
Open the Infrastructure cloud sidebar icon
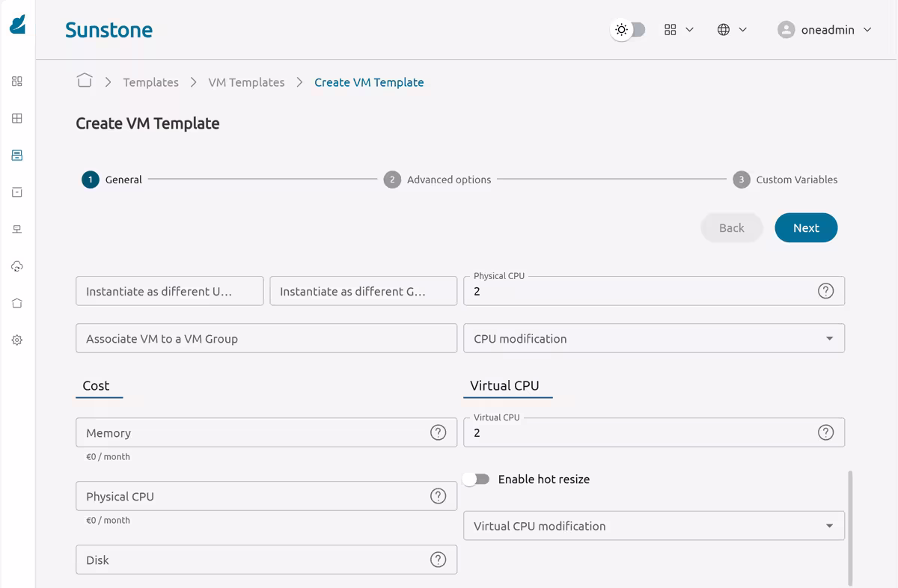tap(17, 266)
